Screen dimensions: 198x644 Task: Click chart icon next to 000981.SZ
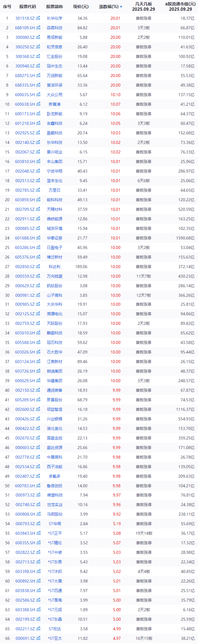point(38,295)
